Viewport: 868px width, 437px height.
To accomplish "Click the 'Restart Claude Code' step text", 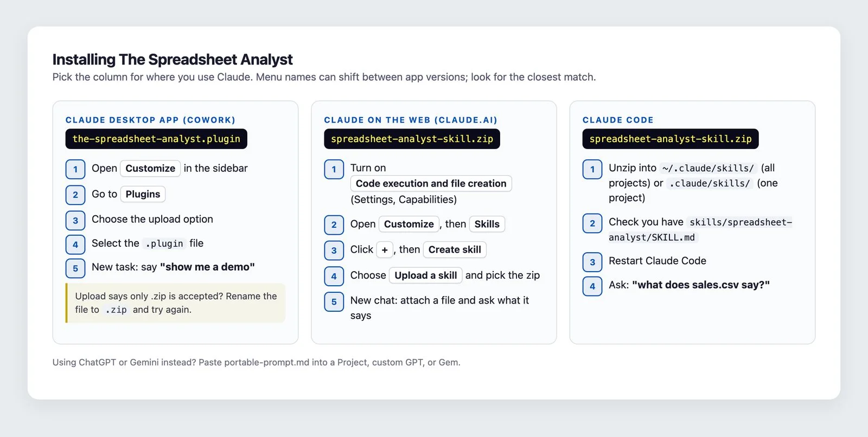I will [x=658, y=261].
